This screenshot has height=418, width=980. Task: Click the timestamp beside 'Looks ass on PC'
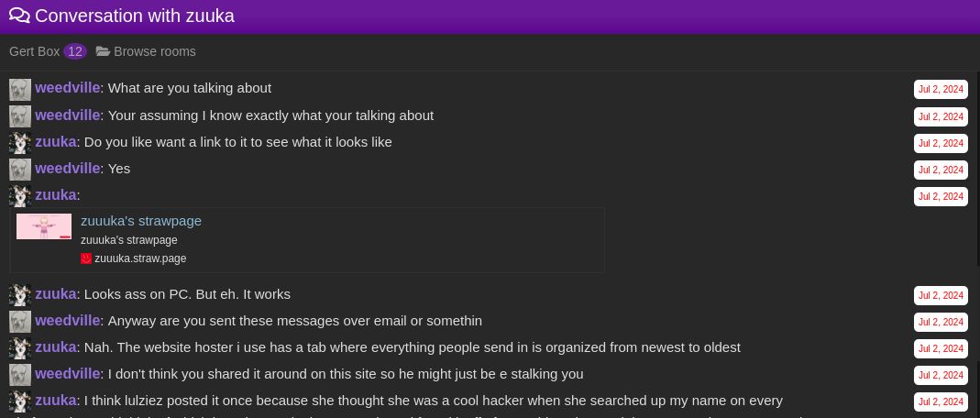[941, 295]
